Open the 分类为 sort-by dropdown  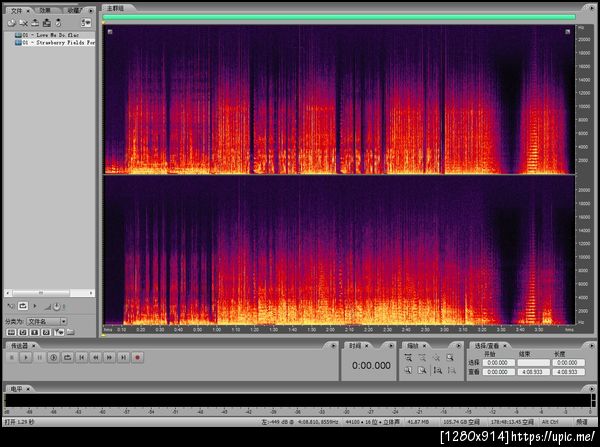tap(47, 321)
